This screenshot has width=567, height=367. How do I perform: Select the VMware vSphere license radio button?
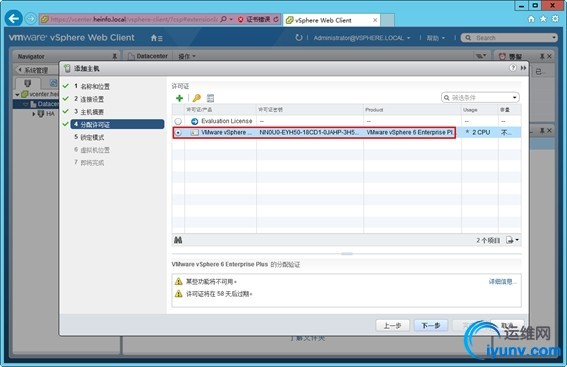(x=178, y=133)
